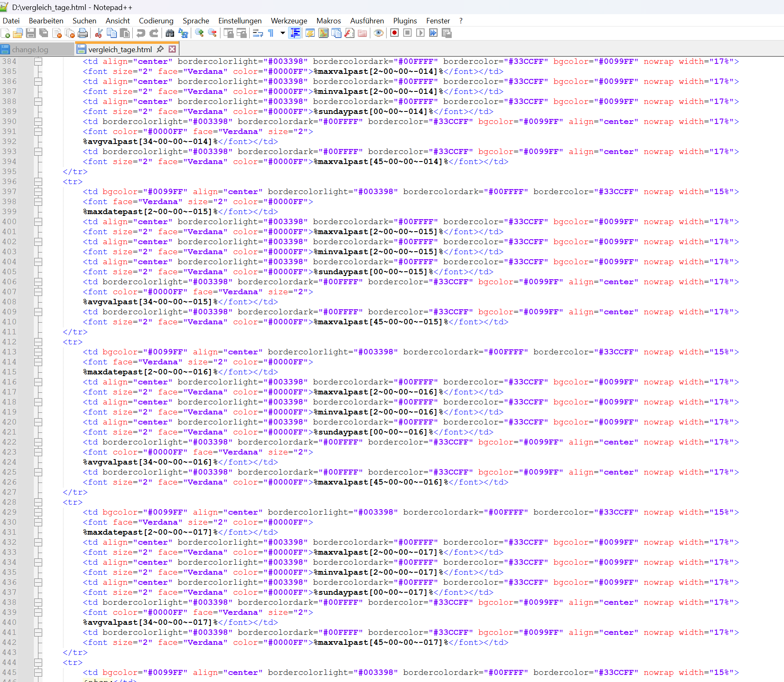This screenshot has width=784, height=682.
Task: Open the Bearbeiten menu
Action: tap(46, 20)
